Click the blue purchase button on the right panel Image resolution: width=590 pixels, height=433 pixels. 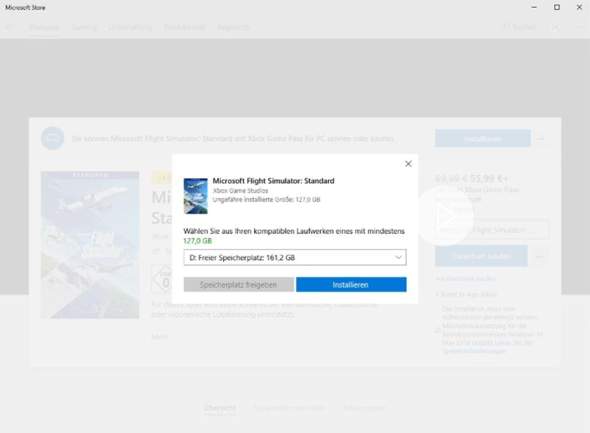(x=482, y=256)
